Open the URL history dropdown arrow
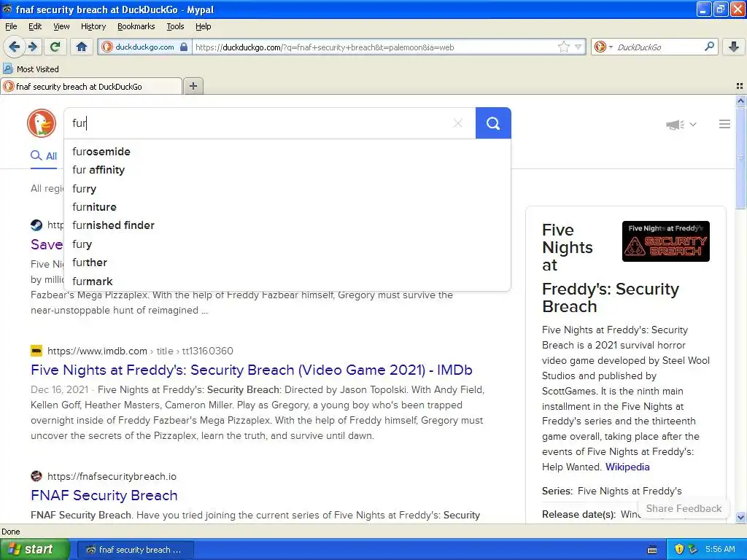Image resolution: width=747 pixels, height=560 pixels. 578,47
